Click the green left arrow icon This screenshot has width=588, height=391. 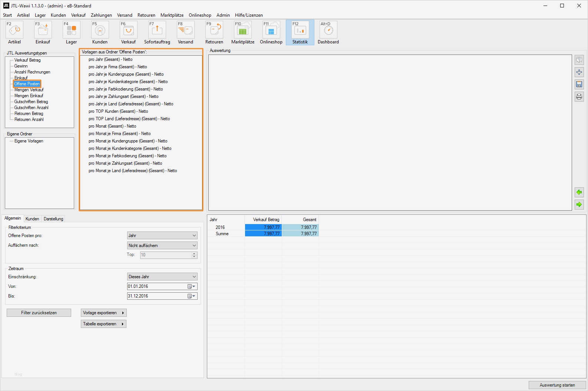click(x=579, y=192)
